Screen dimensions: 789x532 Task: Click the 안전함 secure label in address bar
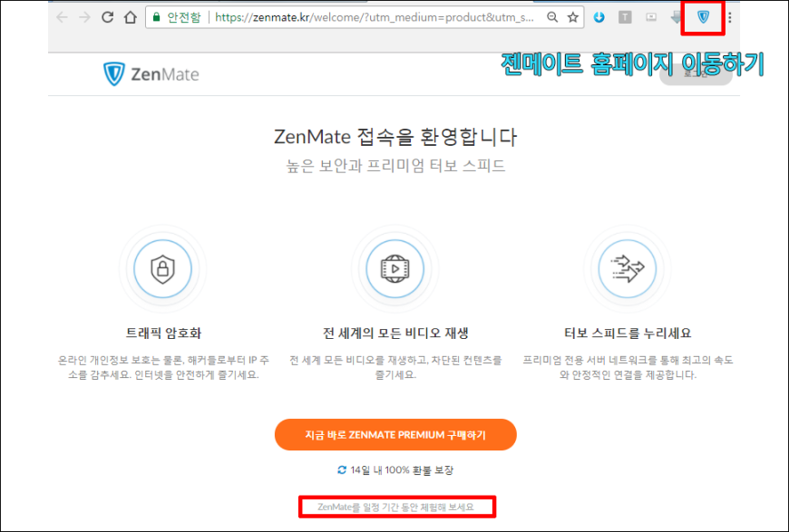click(x=184, y=17)
